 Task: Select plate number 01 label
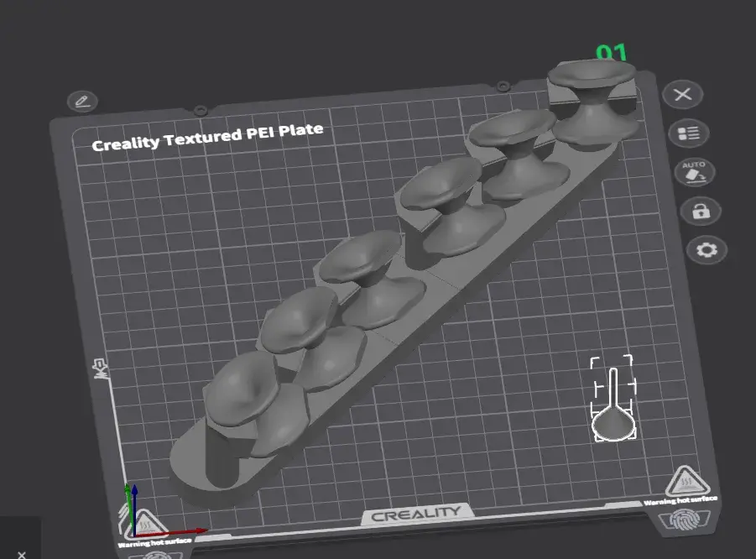(x=611, y=55)
